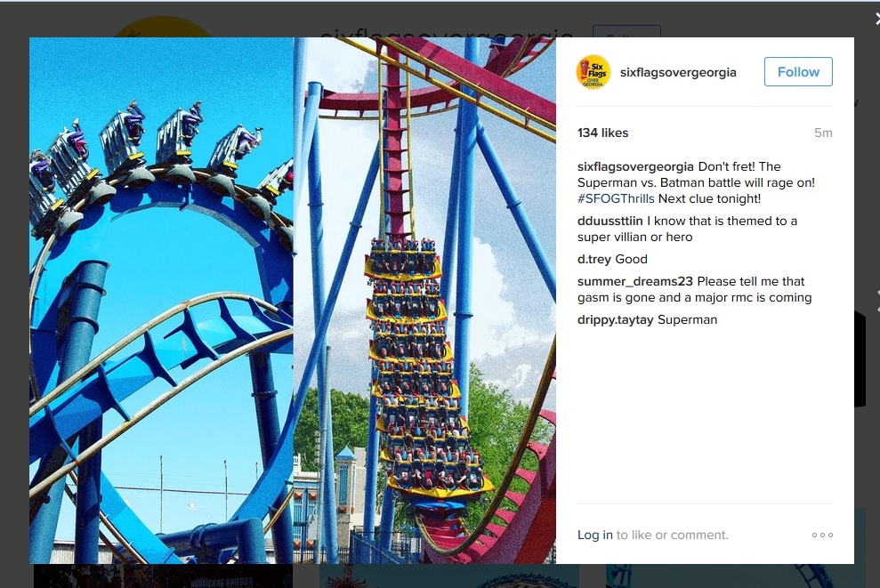Click the Six Flags Over Georgia profile avatar
The image size is (880, 588).
pyautogui.click(x=593, y=72)
